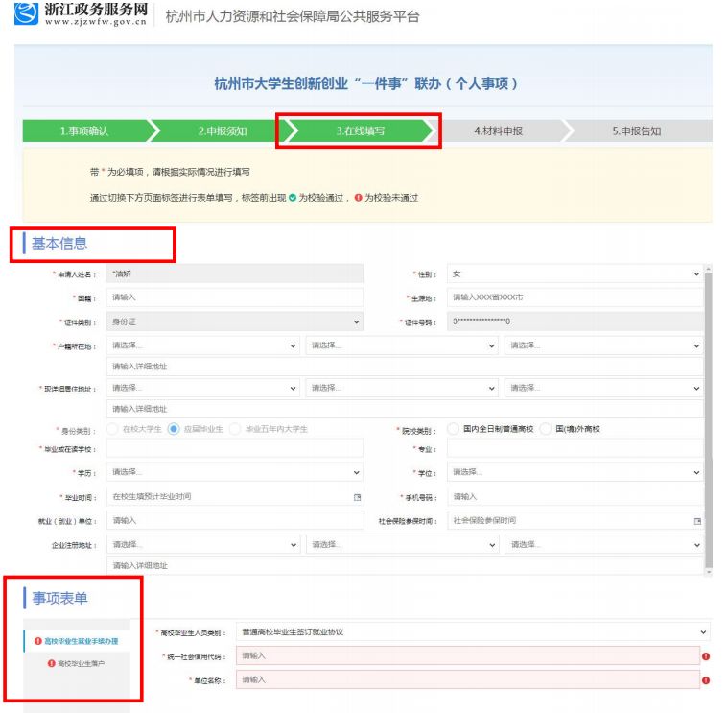Open the 高校毕业生人员类别 dropdown
Image resolution: width=728 pixels, height=713 pixels.
pos(473,632)
